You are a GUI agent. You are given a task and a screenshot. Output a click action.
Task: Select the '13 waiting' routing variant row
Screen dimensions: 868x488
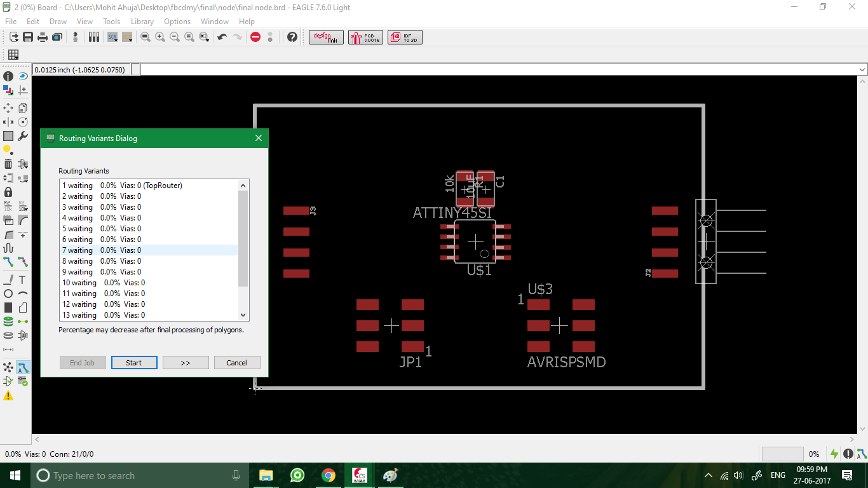point(148,315)
